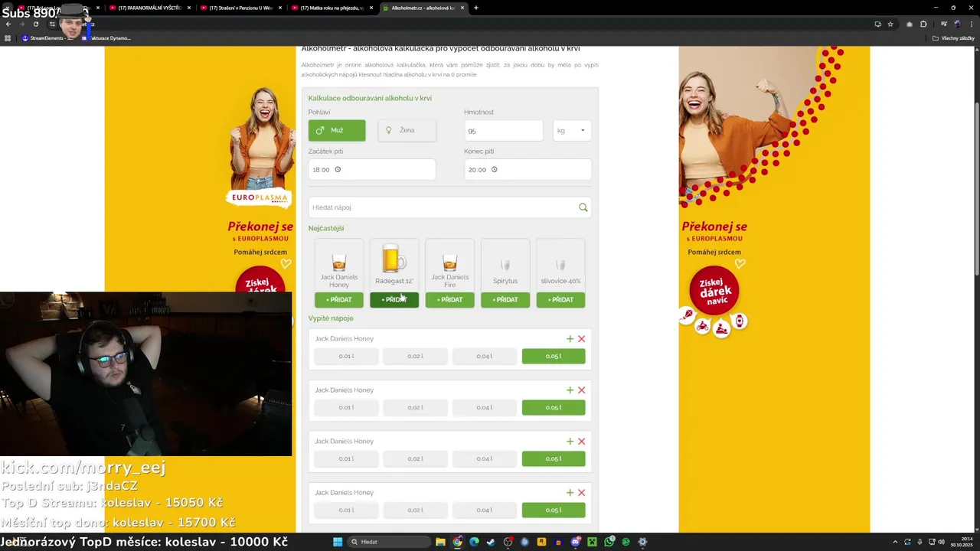Open Microsoft Edge from the taskbar
Image resolution: width=980 pixels, height=551 pixels.
(x=474, y=542)
